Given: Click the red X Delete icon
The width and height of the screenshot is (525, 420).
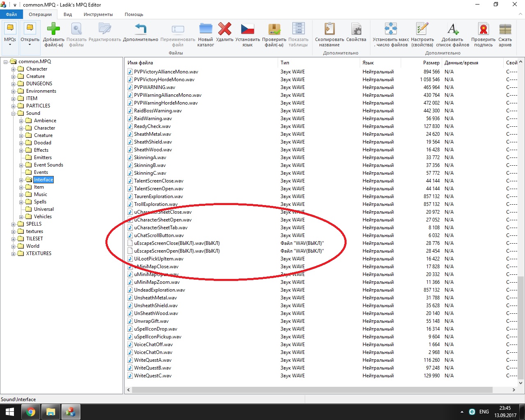Looking at the screenshot, I should point(224,30).
